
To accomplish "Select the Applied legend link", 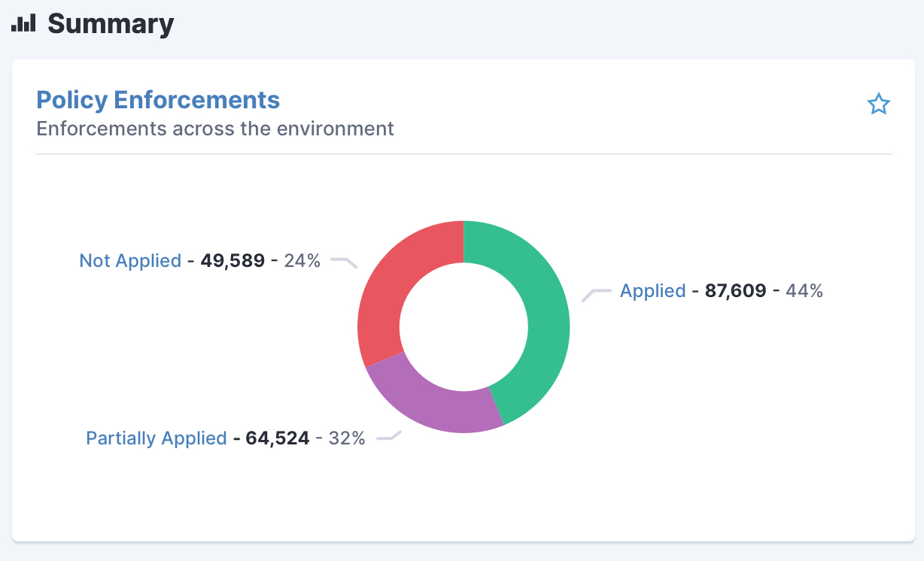I will click(652, 291).
